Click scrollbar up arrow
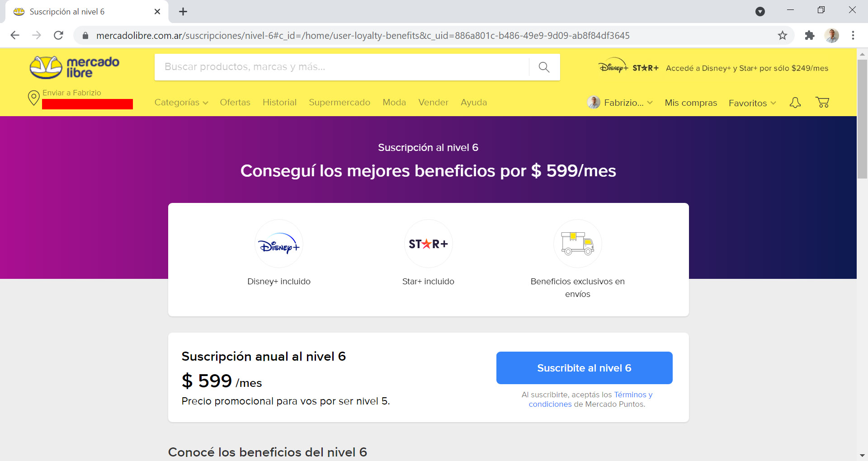868x461 pixels. [x=862, y=54]
